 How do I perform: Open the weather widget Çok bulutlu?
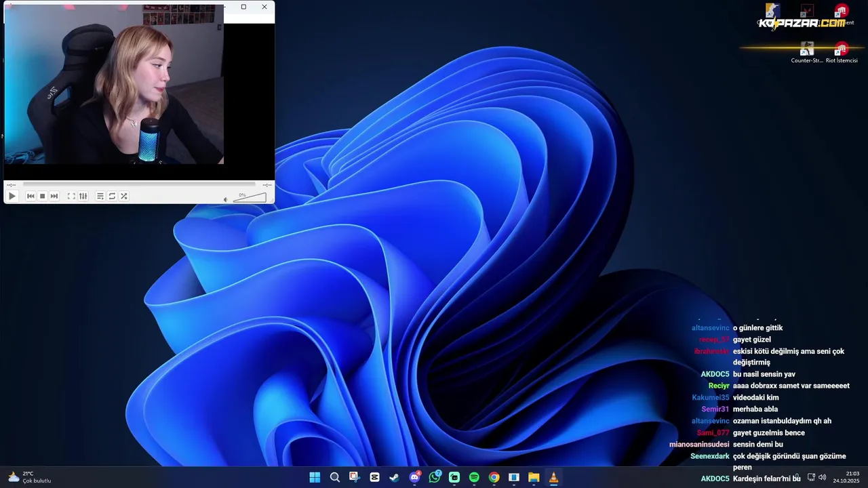click(29, 477)
